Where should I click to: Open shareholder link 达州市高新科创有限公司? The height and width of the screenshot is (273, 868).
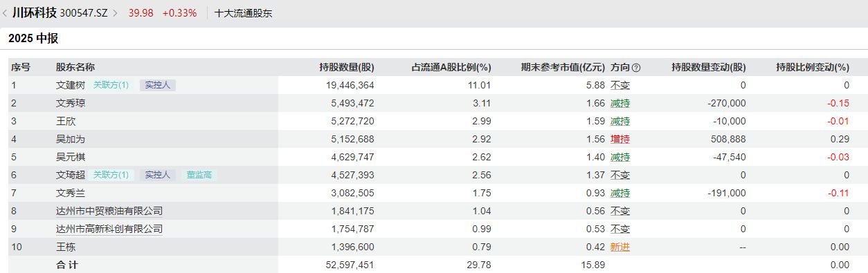(109, 229)
